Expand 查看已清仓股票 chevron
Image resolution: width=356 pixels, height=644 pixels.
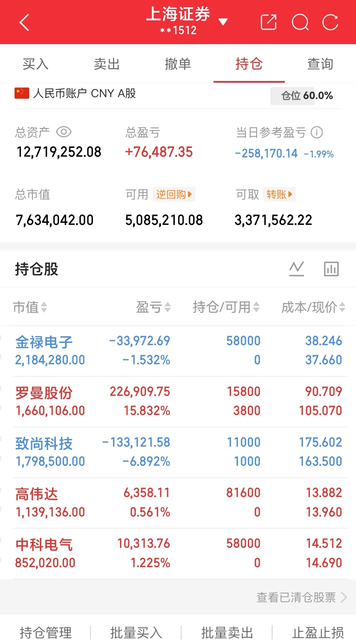point(344,597)
